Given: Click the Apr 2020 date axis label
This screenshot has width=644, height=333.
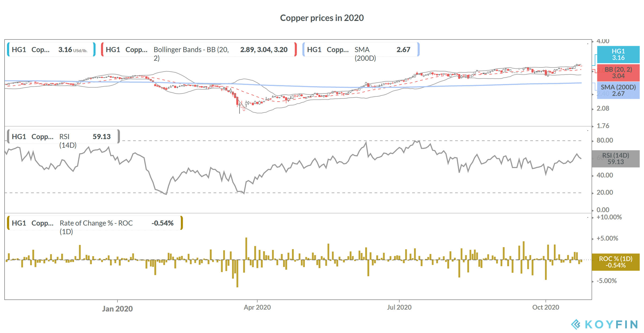Looking at the screenshot, I should [x=257, y=307].
